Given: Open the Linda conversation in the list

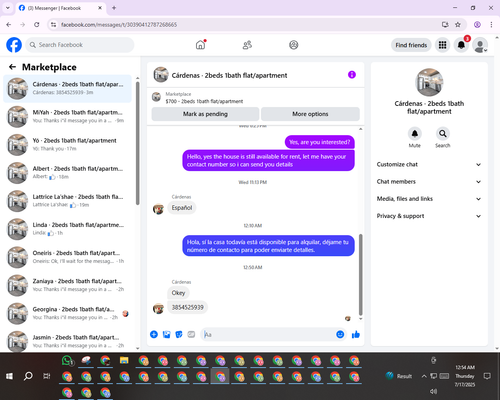Looking at the screenshot, I should [x=67, y=229].
